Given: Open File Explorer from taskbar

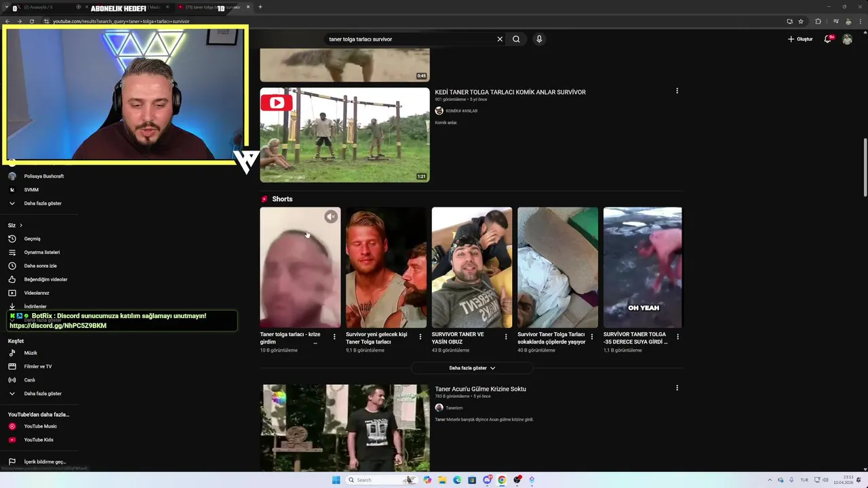Looking at the screenshot, I should pos(442,480).
